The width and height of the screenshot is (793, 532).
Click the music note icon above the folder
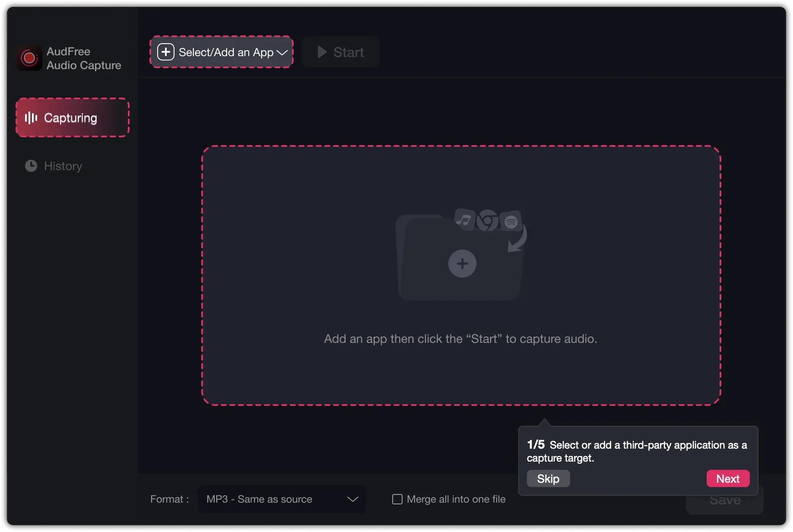464,219
